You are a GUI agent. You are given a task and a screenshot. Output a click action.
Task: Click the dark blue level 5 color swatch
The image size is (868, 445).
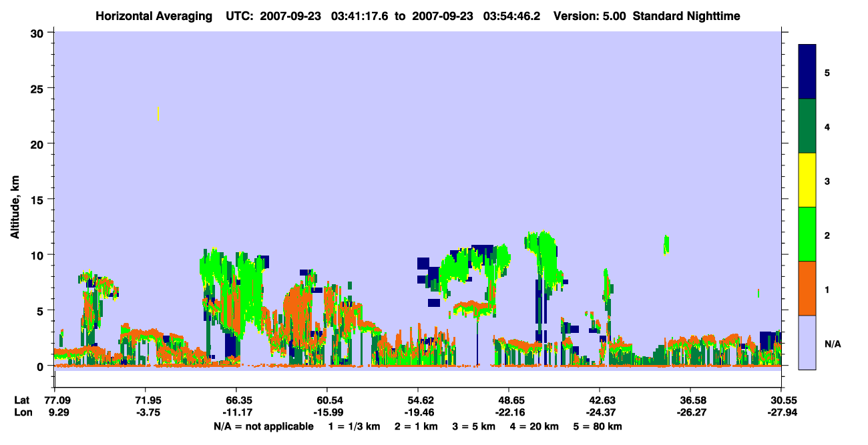coord(807,72)
